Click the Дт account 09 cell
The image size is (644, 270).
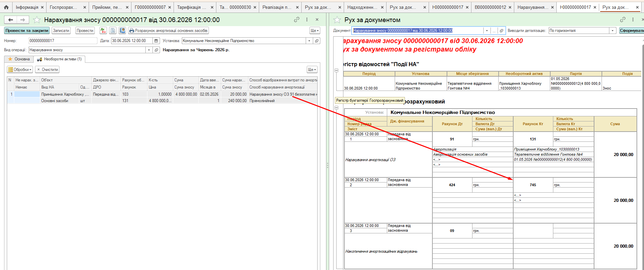452,231
